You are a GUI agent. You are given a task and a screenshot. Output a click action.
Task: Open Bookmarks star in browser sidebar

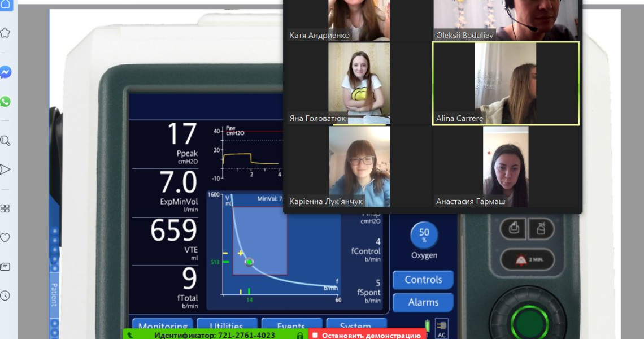(x=5, y=33)
